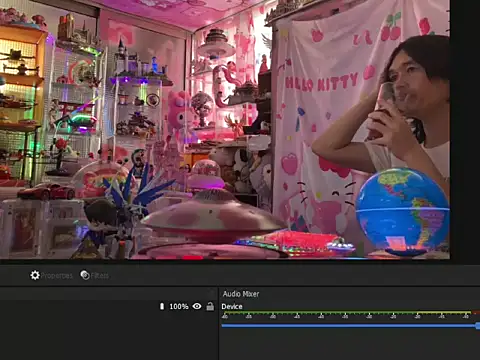Select the Device audio channel label
Viewport: 480px width, 360px height.
232,306
